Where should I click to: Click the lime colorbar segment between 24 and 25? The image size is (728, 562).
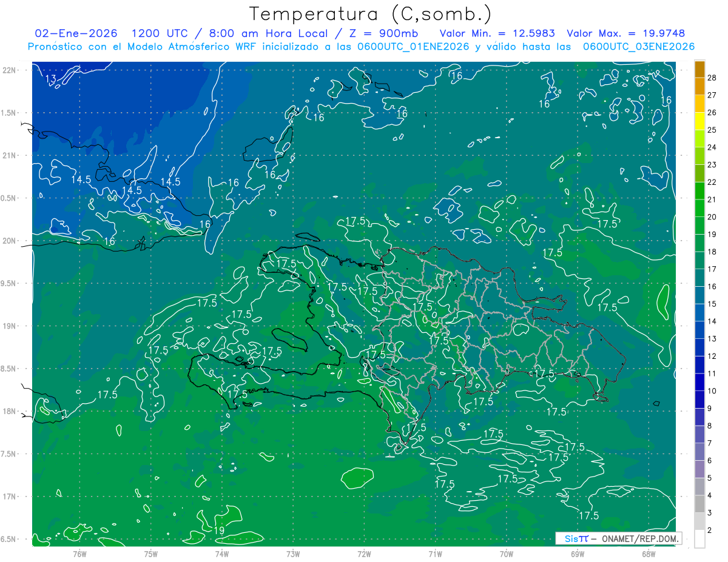(x=699, y=139)
